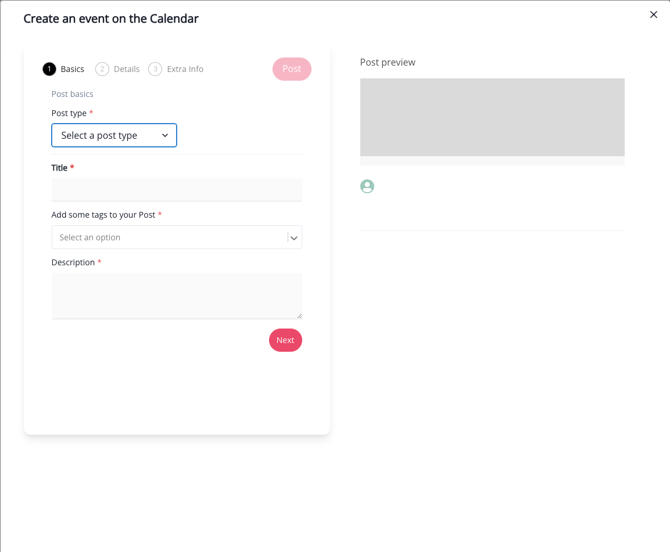
Task: Click the Add some tags label
Action: 103,214
